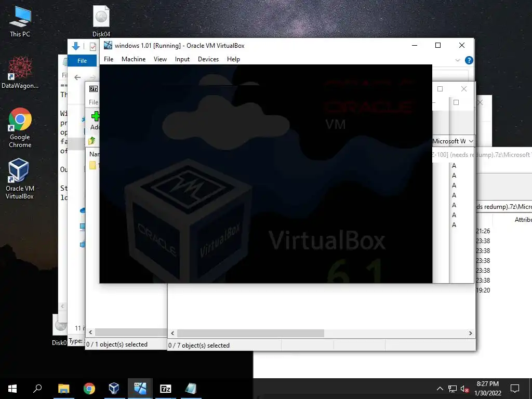Image resolution: width=532 pixels, height=399 pixels.
Task: Click the folder item in left 7-Zip list
Action: [92, 165]
